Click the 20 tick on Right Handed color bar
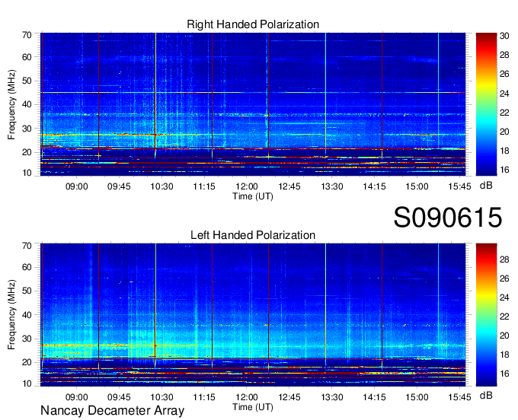The height and width of the screenshot is (420, 518). 504,132
